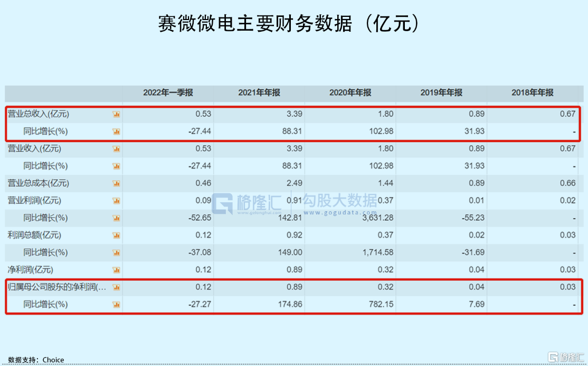The image size is (588, 366).
Task: Select cell value 0.66
Action: pyautogui.click(x=568, y=183)
